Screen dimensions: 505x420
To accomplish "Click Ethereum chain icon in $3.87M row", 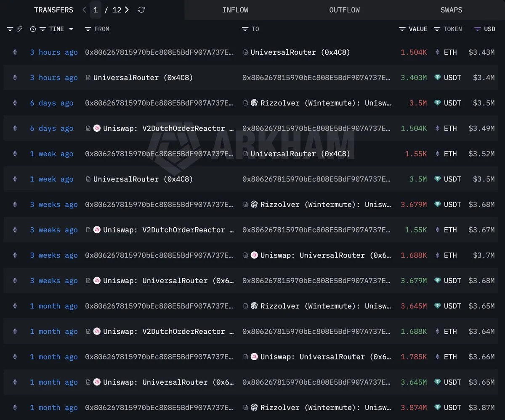I will pos(15,407).
